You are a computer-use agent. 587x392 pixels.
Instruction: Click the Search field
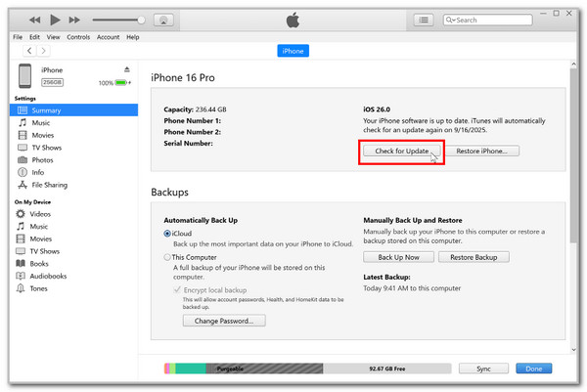point(487,20)
